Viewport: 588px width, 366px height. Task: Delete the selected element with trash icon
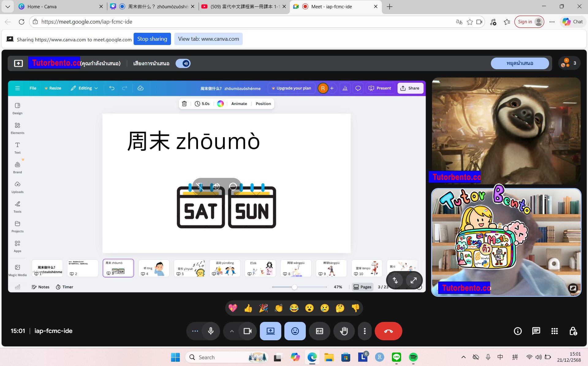click(184, 104)
